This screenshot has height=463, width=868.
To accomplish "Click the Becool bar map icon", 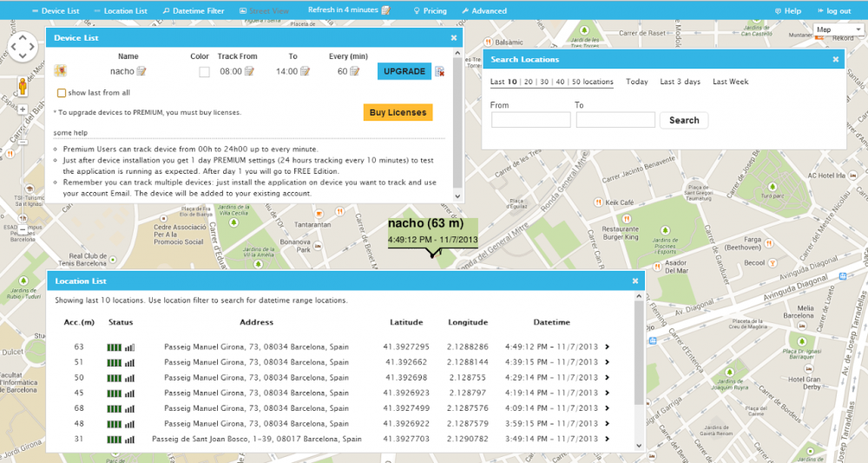I will click(773, 263).
